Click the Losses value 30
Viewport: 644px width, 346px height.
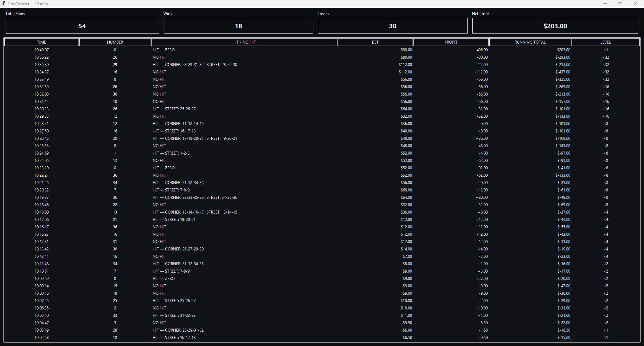pyautogui.click(x=393, y=26)
